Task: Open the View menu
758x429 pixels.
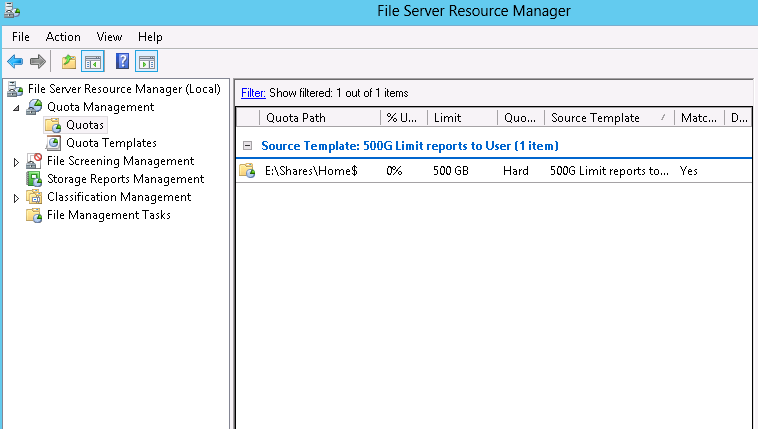Action: click(x=109, y=37)
